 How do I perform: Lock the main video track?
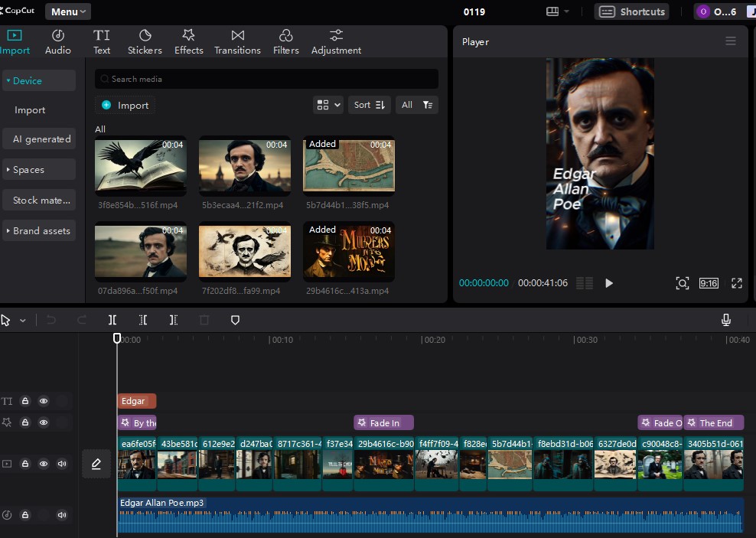point(25,463)
